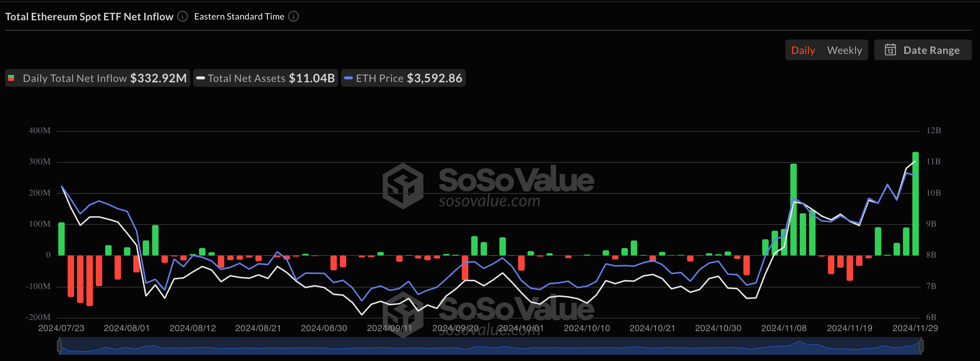Click the white line icon in Total Net Assets legend
Image resolution: width=980 pixels, height=361 pixels.
(x=201, y=78)
